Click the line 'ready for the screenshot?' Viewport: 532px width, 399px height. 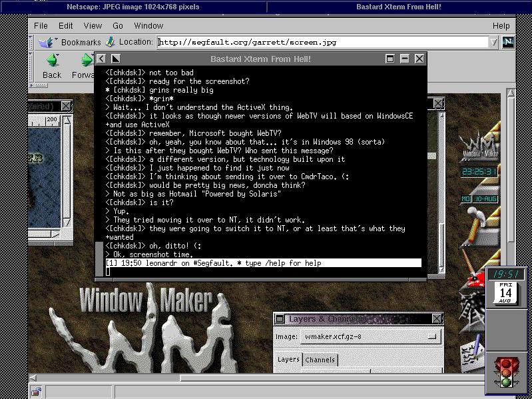[178, 81]
